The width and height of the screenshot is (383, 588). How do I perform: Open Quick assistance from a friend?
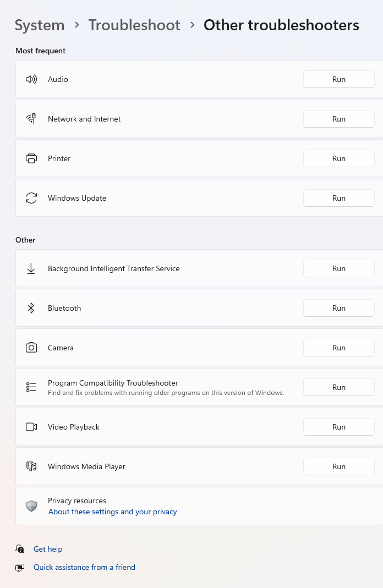tap(84, 568)
